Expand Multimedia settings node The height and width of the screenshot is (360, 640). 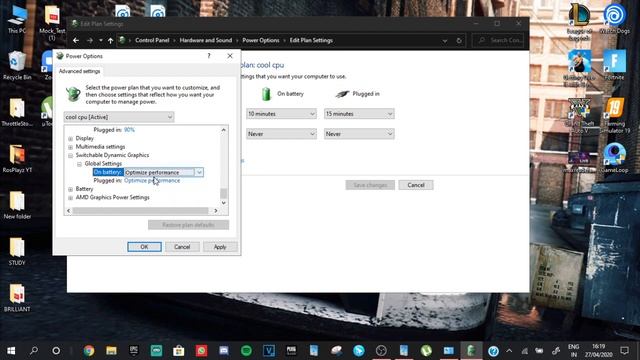(70, 147)
